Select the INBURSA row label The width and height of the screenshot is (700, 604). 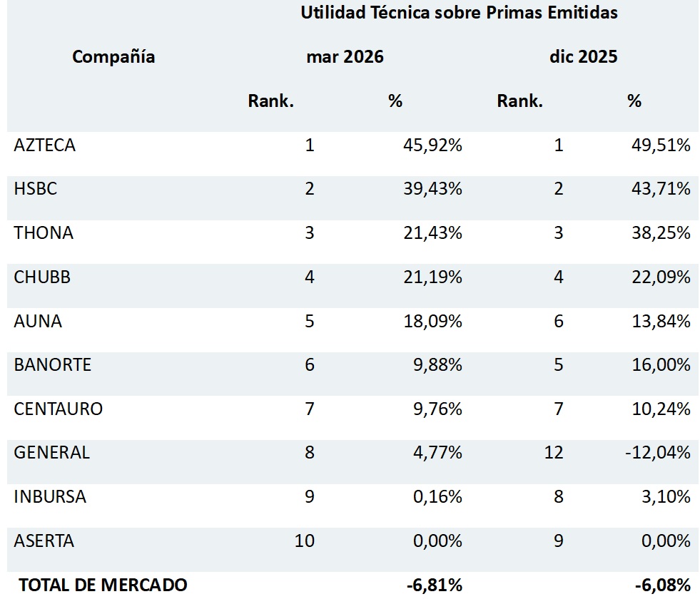click(50, 497)
